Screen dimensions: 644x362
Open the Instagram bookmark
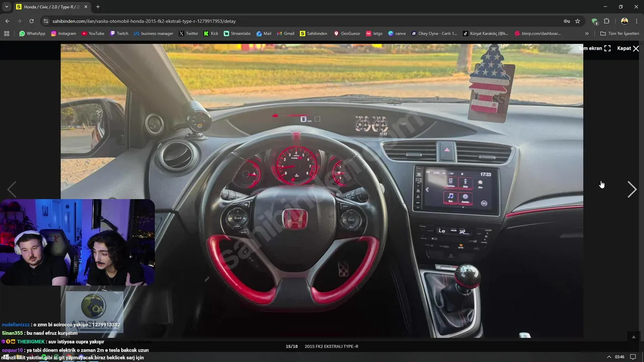coord(63,34)
